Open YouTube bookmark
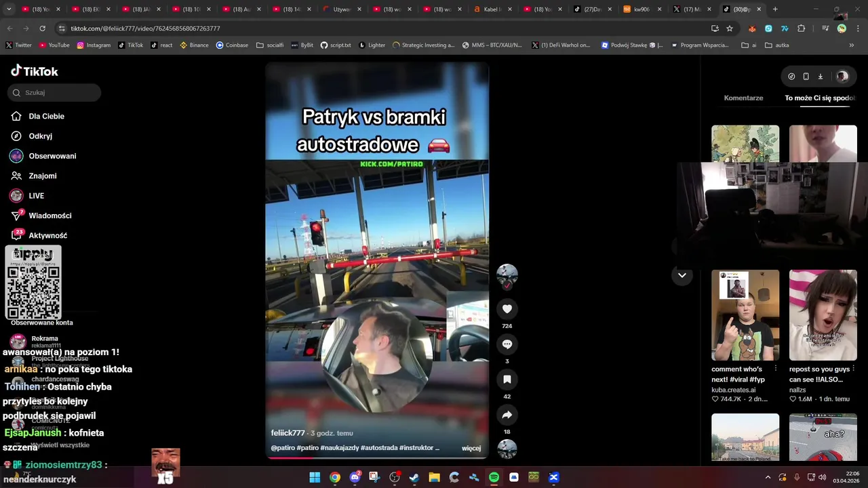 [54, 45]
